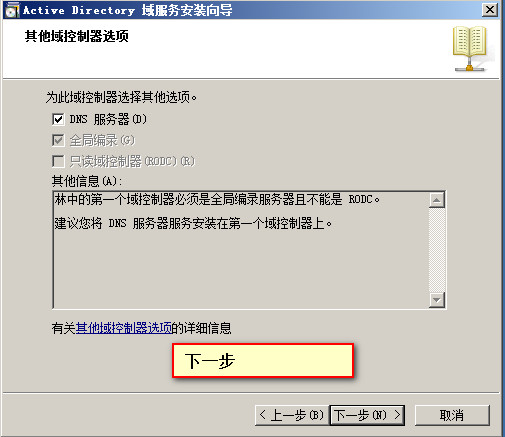Viewport: 505px width, 437px height.
Task: Toggle the 全局编录 checkbox
Action: 58,140
